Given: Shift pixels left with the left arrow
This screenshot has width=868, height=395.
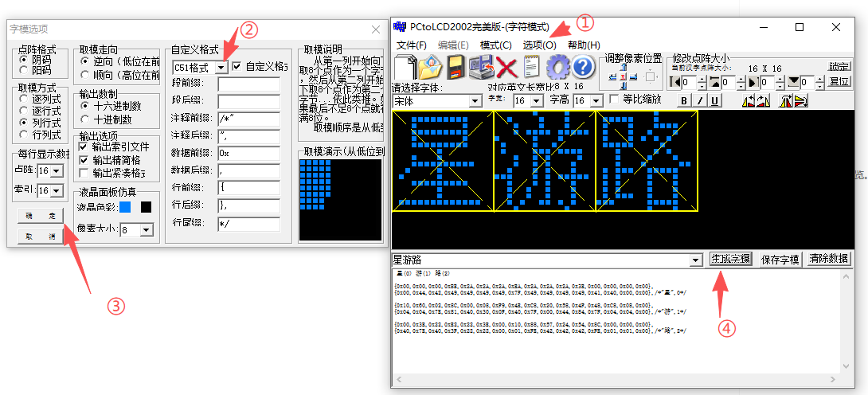Looking at the screenshot, I should point(613,77).
